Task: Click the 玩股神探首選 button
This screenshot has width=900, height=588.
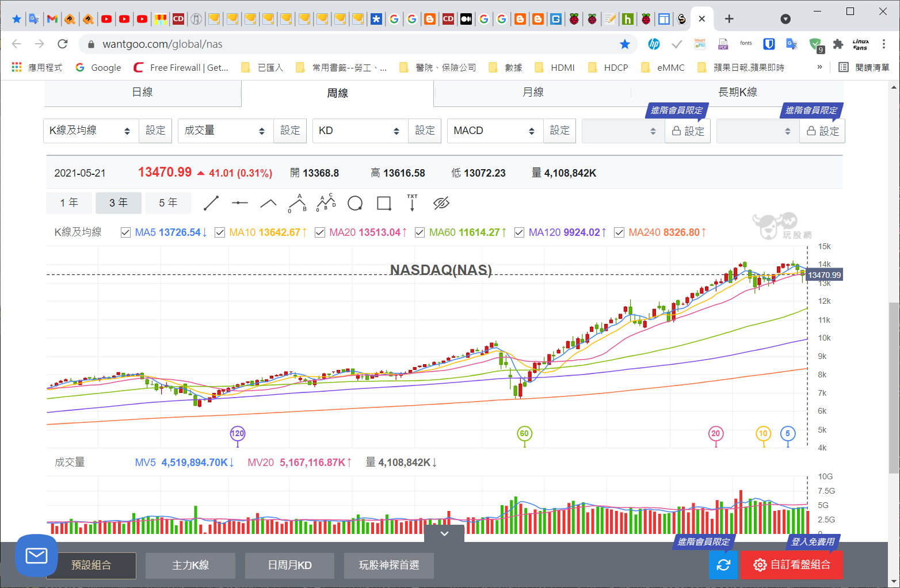Action: coord(389,566)
